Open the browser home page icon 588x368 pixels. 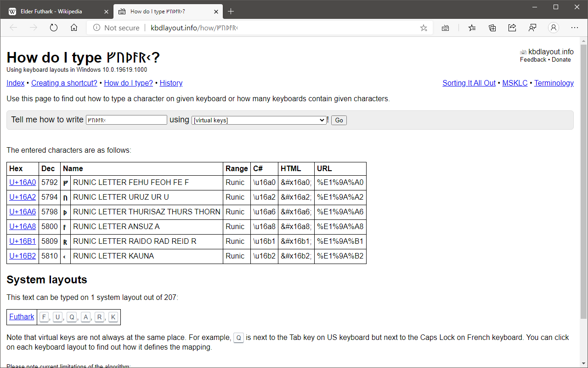74,28
